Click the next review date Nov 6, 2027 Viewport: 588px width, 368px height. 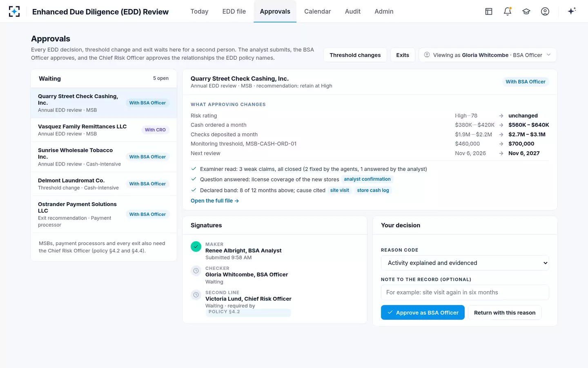[x=524, y=153]
